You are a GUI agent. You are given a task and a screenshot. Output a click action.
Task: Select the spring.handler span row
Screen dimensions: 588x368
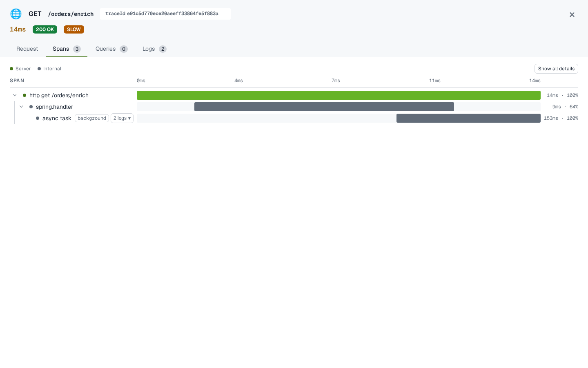294,107
